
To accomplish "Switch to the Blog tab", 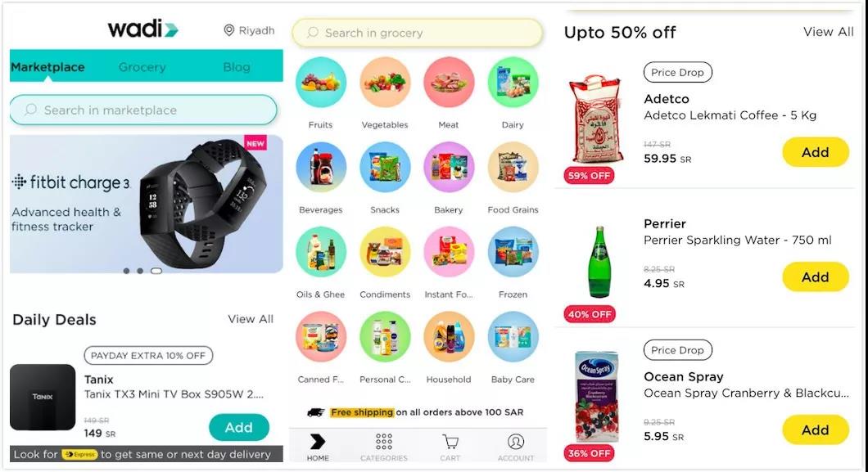I will tap(237, 67).
